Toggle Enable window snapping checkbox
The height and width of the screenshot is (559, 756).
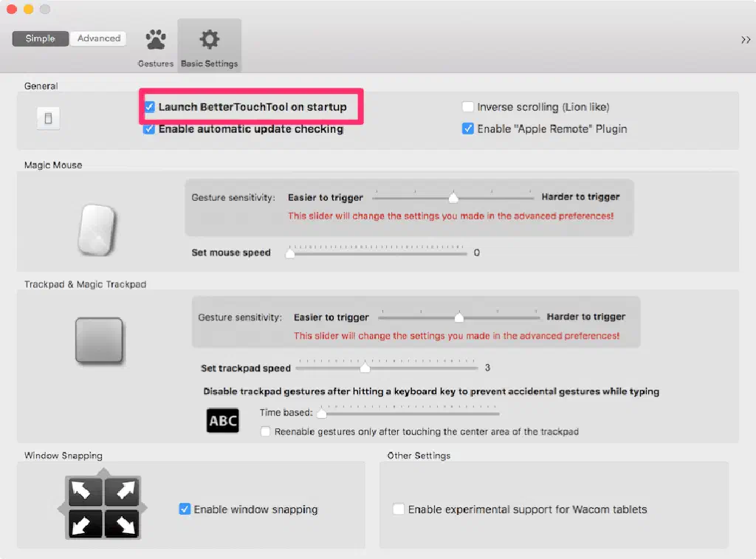coord(185,509)
